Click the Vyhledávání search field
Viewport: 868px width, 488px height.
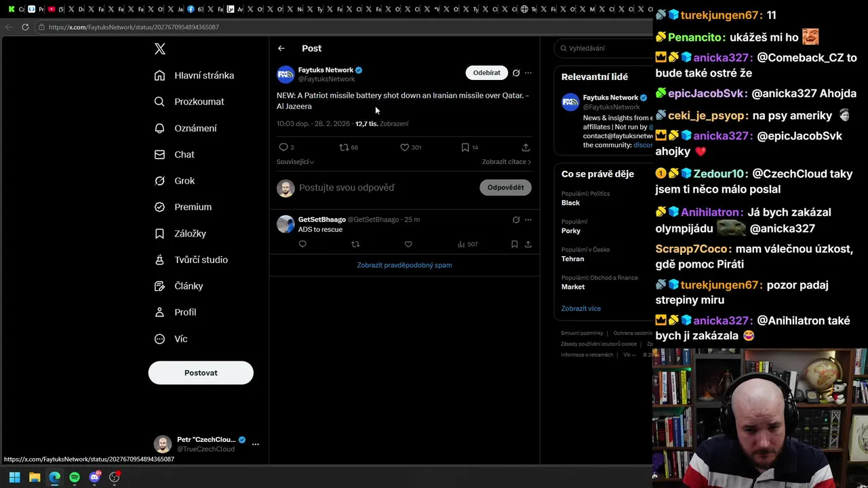point(604,48)
